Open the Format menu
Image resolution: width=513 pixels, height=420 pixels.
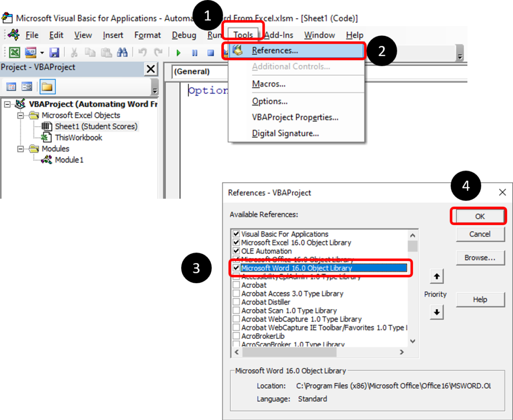click(147, 35)
